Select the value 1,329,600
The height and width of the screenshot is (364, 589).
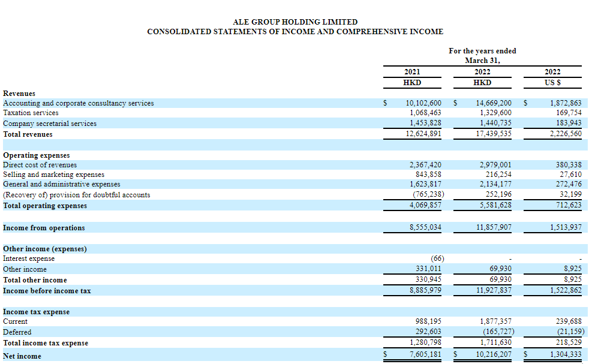click(x=495, y=113)
